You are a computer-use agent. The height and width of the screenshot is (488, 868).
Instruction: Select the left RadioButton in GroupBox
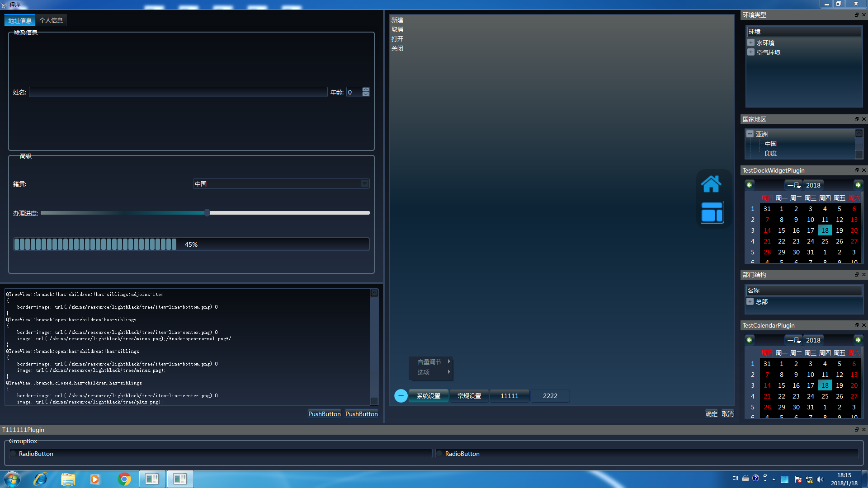(x=14, y=454)
